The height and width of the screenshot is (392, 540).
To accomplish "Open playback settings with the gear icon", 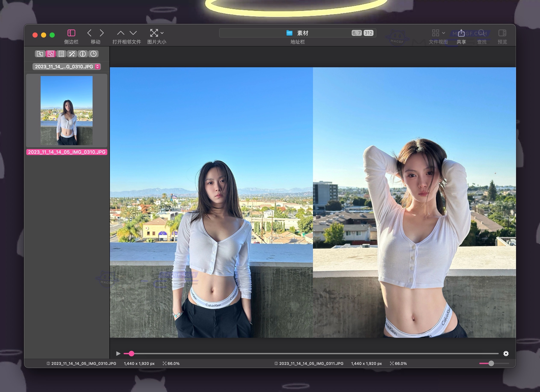I will [506, 354].
